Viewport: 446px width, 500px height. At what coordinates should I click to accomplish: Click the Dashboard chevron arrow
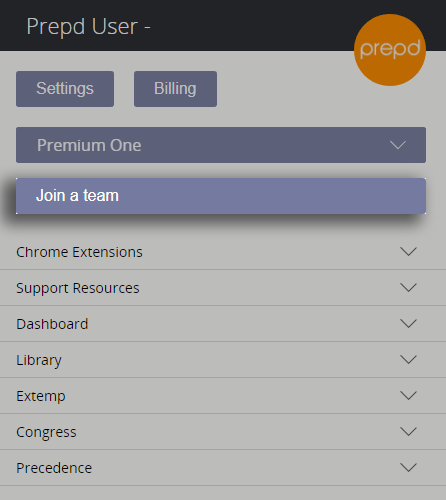pyautogui.click(x=408, y=324)
